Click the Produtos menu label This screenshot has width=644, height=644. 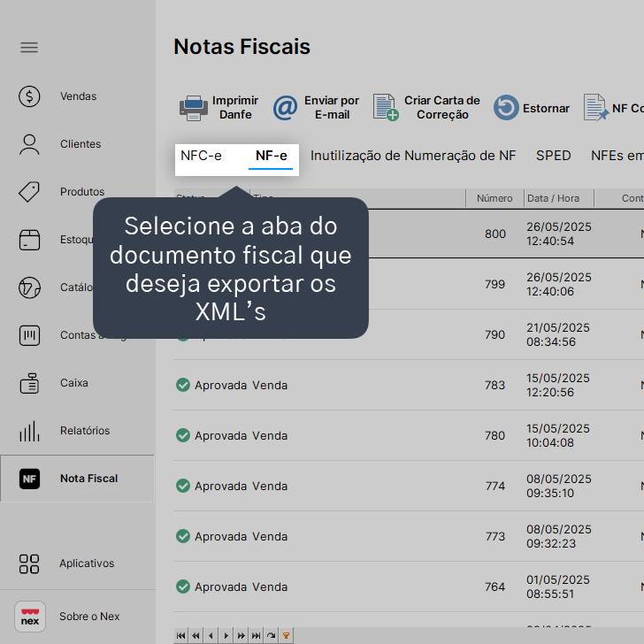point(82,192)
